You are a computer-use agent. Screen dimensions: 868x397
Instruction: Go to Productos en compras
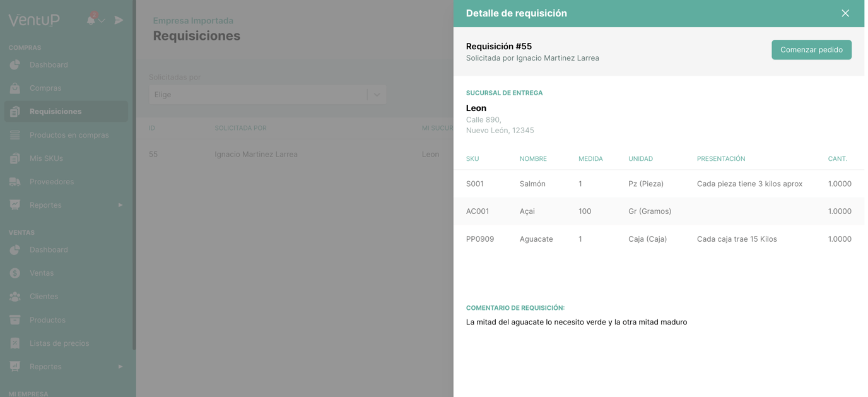tap(69, 135)
